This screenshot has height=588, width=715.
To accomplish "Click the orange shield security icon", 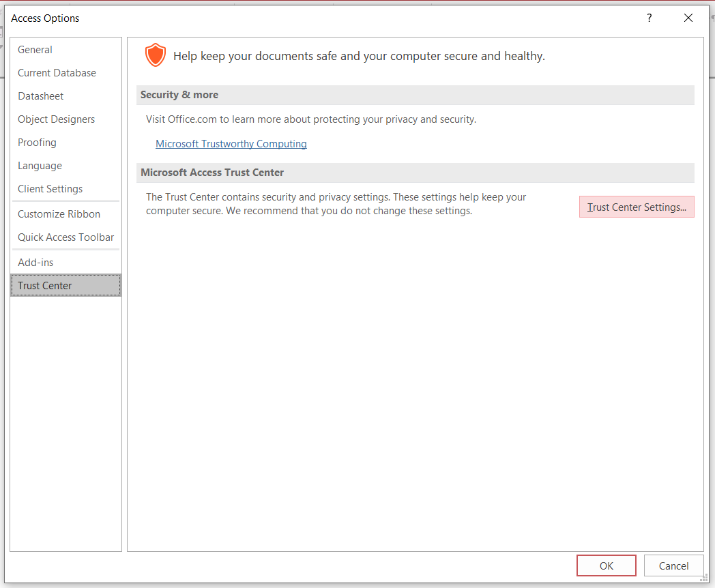I will (156, 55).
